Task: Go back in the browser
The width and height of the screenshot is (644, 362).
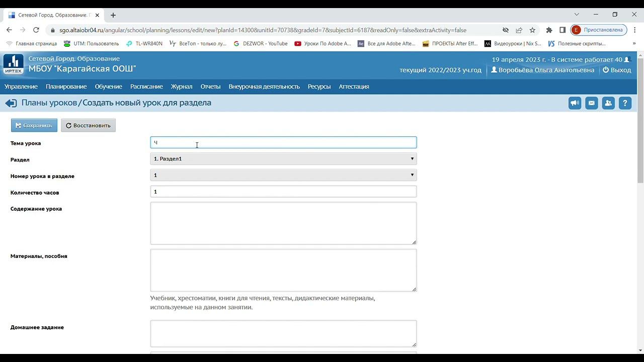Action: click(x=9, y=30)
